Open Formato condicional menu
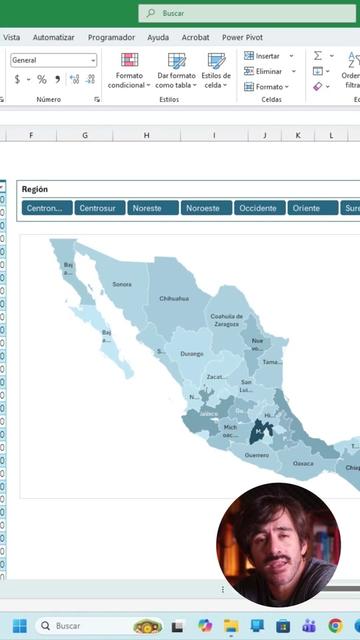The image size is (360, 640). pos(129,71)
